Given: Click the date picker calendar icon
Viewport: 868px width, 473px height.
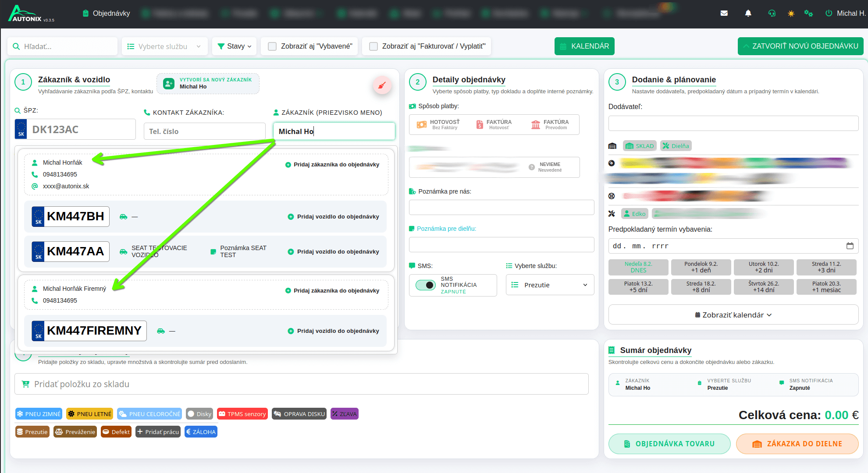Looking at the screenshot, I should click(x=850, y=246).
